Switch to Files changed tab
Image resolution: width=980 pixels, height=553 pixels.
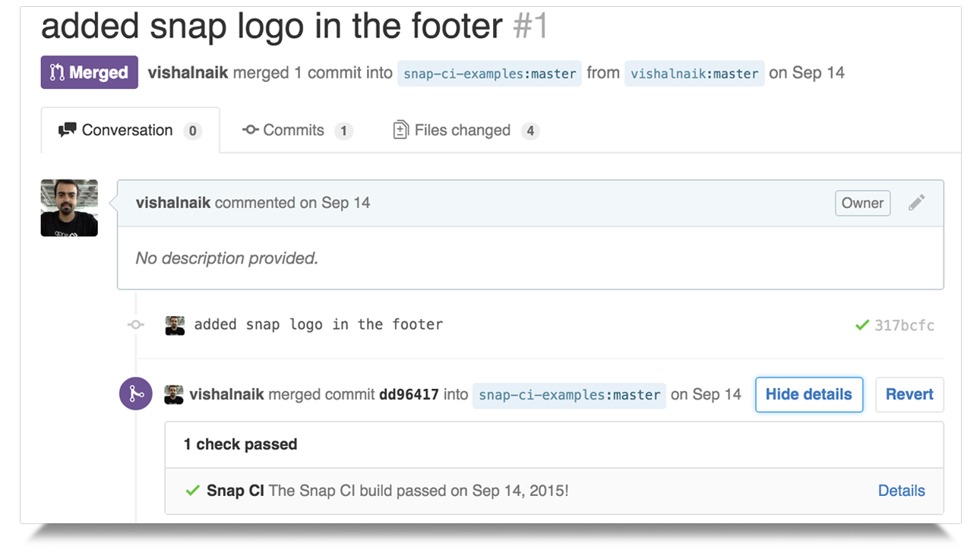point(466,130)
